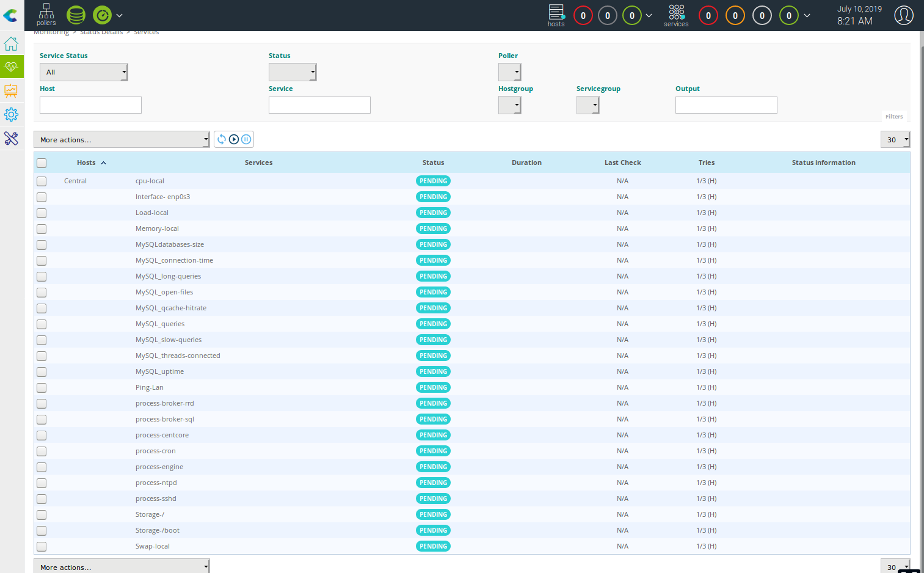
Task: Open the MySQL_uptime service link
Action: [159, 371]
